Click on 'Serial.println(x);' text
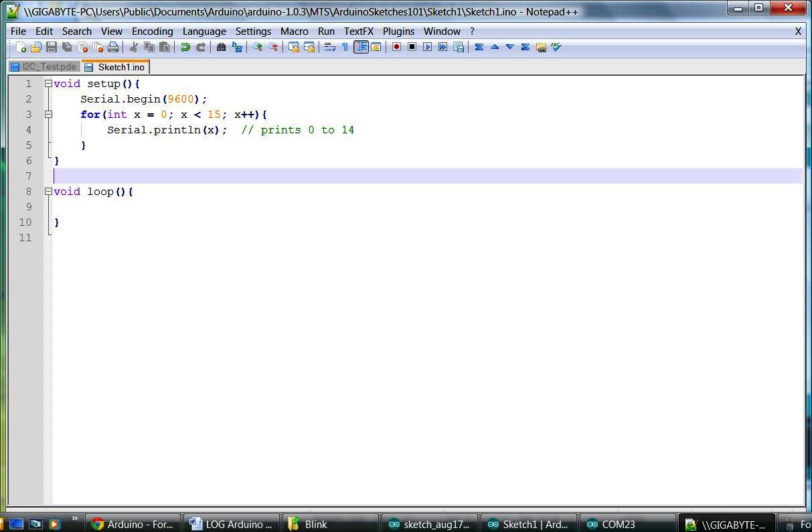 tap(167, 130)
